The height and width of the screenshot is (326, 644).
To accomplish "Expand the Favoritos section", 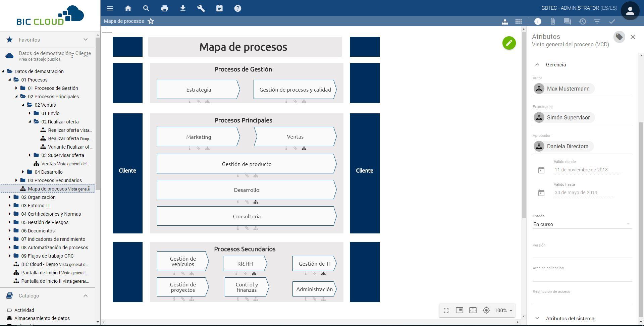I will [86, 40].
